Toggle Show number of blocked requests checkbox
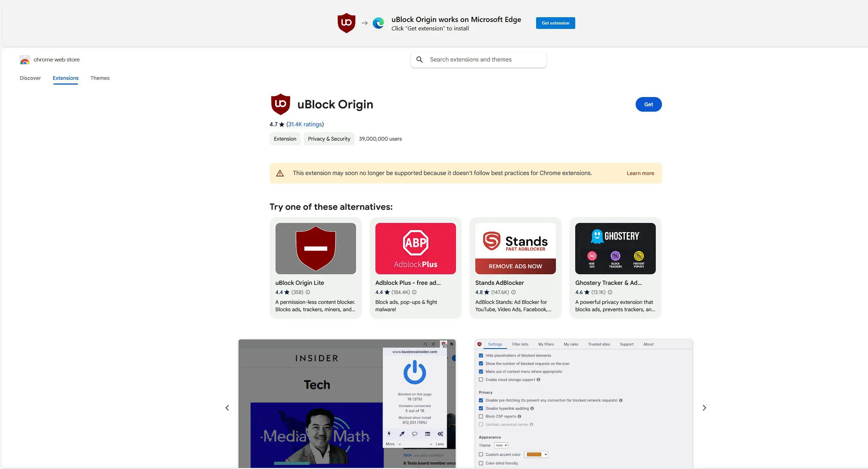This screenshot has height=469, width=868. point(481,364)
